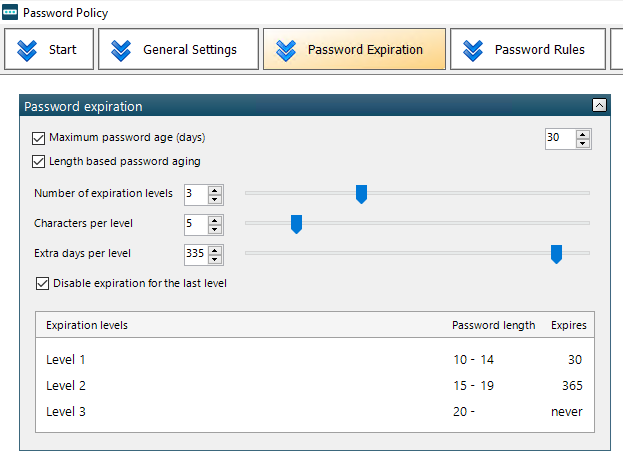Toggle Maximum password age checkbox
623x459 pixels.
pyautogui.click(x=39, y=138)
